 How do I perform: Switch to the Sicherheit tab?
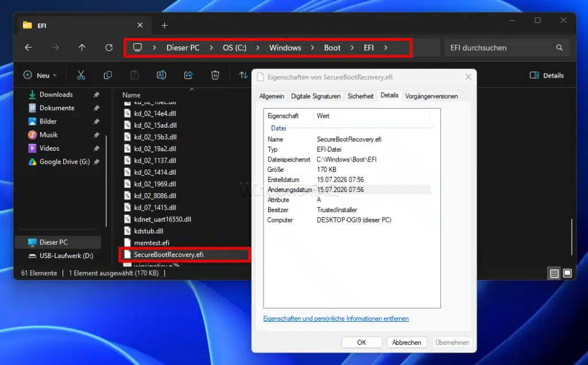(361, 96)
